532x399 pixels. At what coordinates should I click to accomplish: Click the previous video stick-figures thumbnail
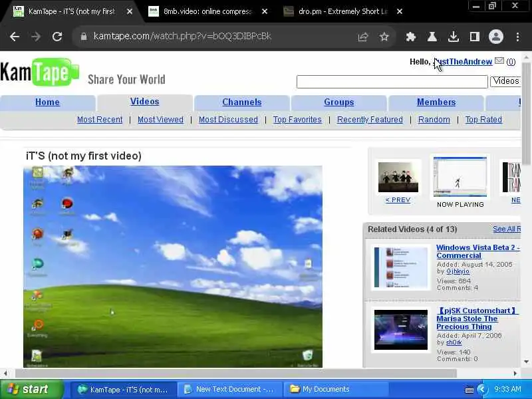tap(398, 177)
